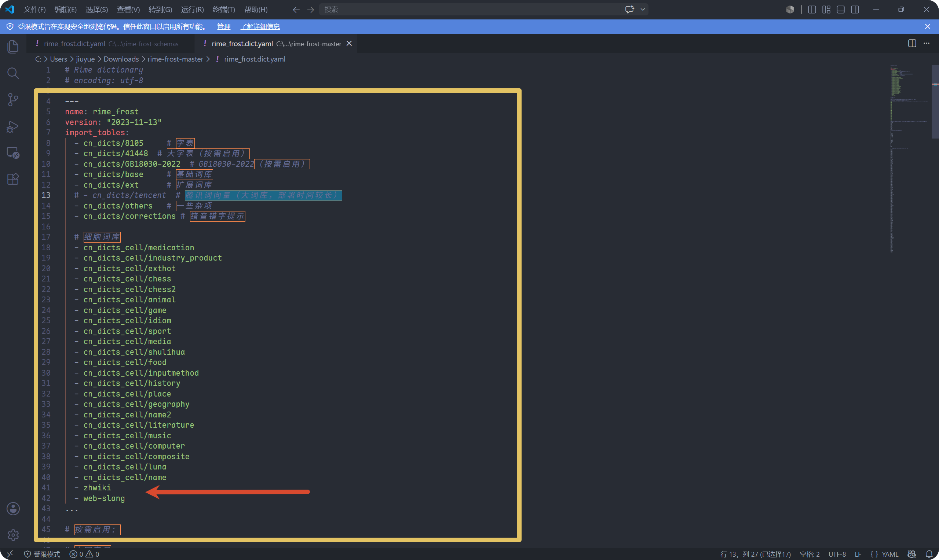This screenshot has height=560, width=939.
Task: Click the C: breadcrumb root
Action: pos(38,59)
